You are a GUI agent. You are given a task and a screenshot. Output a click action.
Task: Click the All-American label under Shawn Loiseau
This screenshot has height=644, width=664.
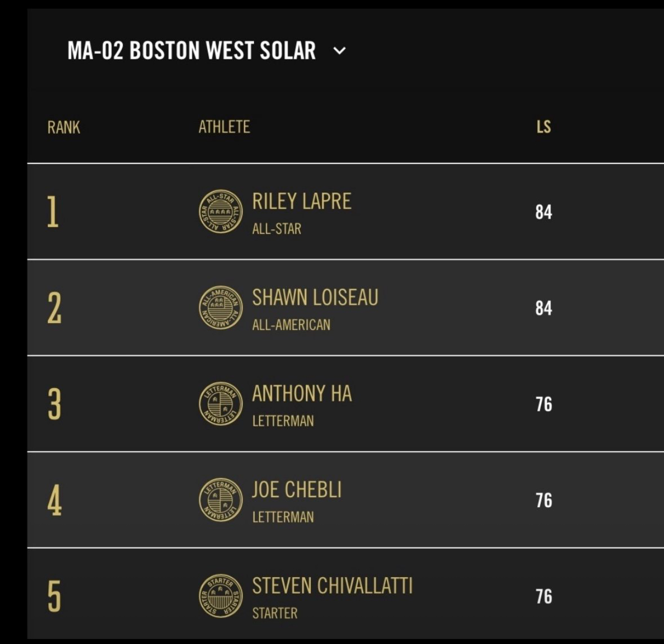291,325
